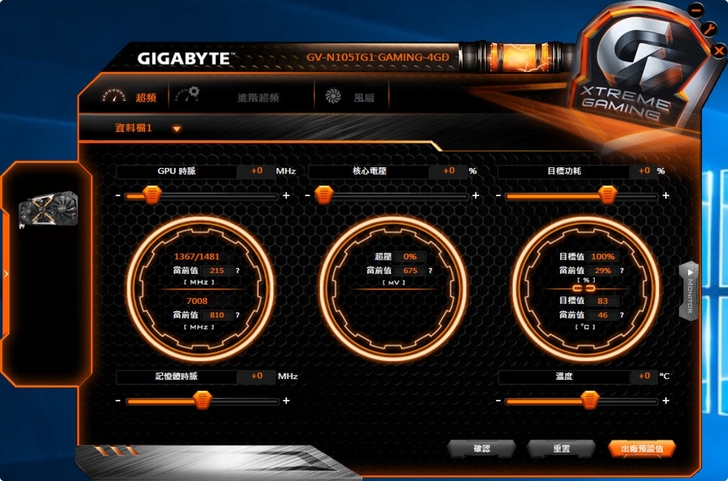This screenshot has height=481, width=728.
Task: Open settings with the wrench icon
Action: [x=709, y=29]
